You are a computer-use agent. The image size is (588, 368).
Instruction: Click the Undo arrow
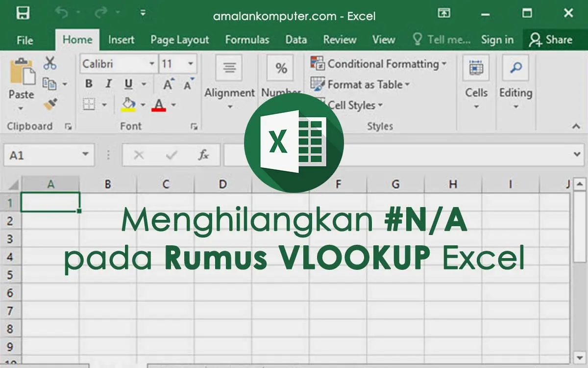point(62,13)
